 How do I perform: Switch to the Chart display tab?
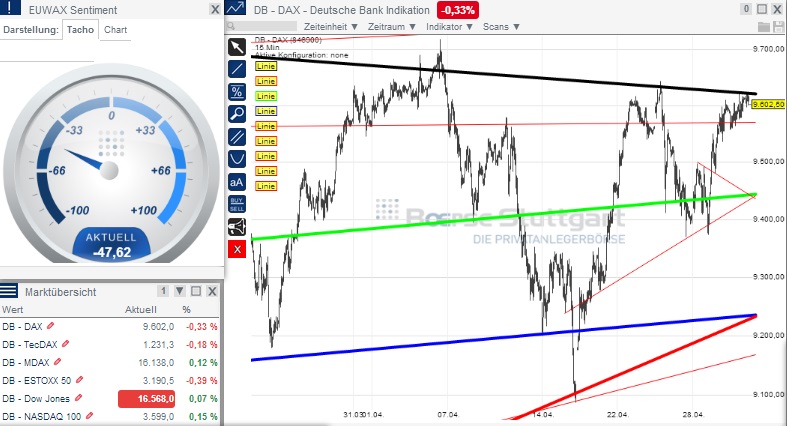point(115,30)
